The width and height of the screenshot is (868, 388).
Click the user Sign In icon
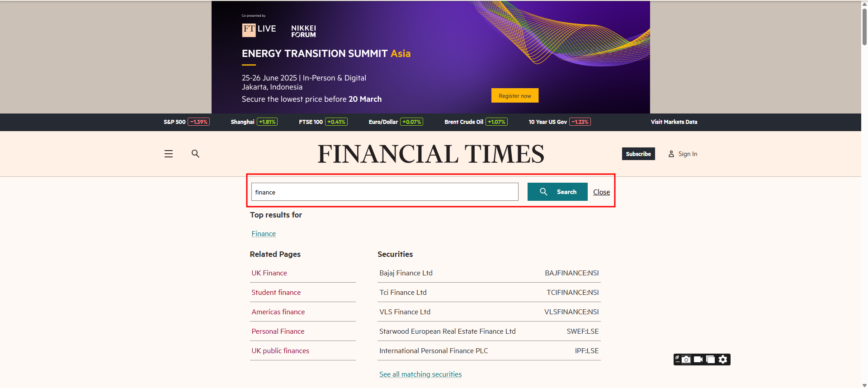tap(671, 154)
